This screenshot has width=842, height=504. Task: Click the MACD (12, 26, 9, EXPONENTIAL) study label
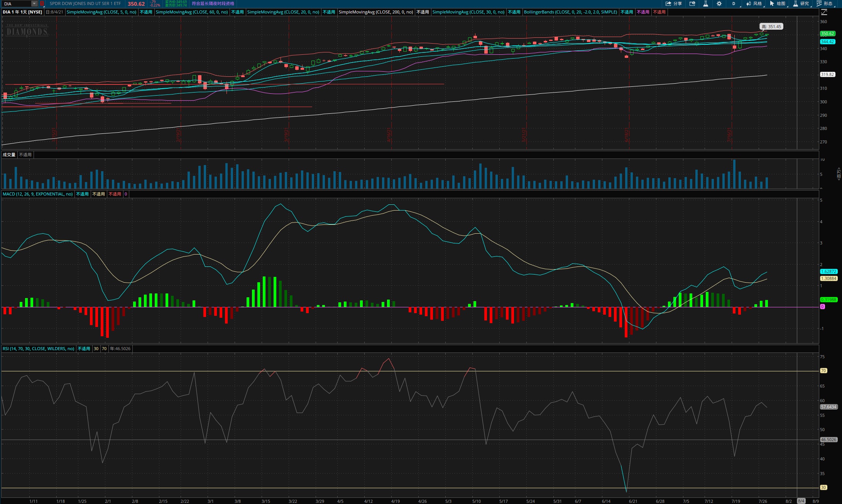point(37,194)
